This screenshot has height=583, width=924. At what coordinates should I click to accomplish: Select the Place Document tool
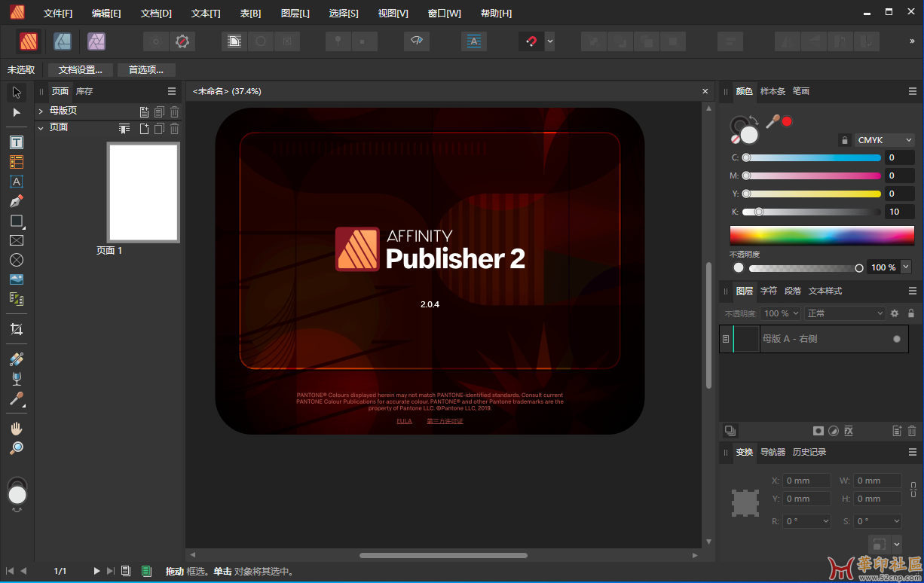(17, 299)
